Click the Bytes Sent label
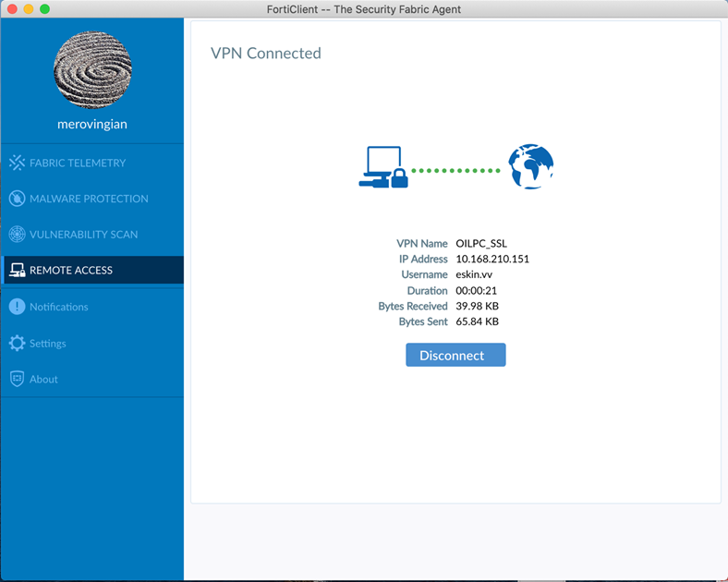 (423, 321)
